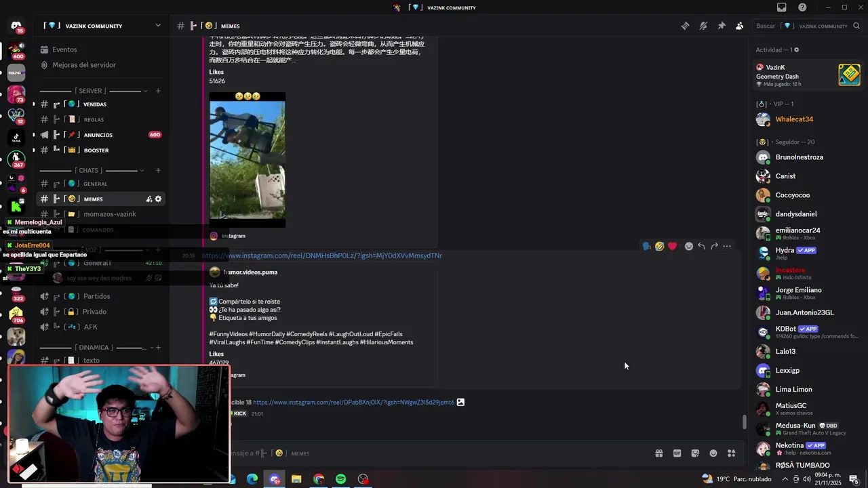Open more message options menu
The height and width of the screenshot is (488, 868).
click(727, 247)
